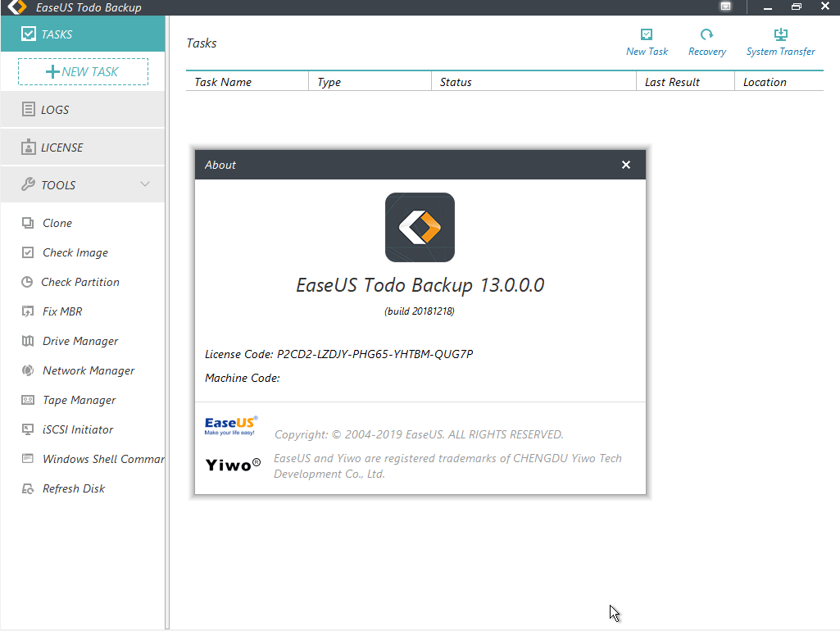Image resolution: width=840 pixels, height=631 pixels.
Task: Click the feedback icon in title bar
Action: [725, 7]
